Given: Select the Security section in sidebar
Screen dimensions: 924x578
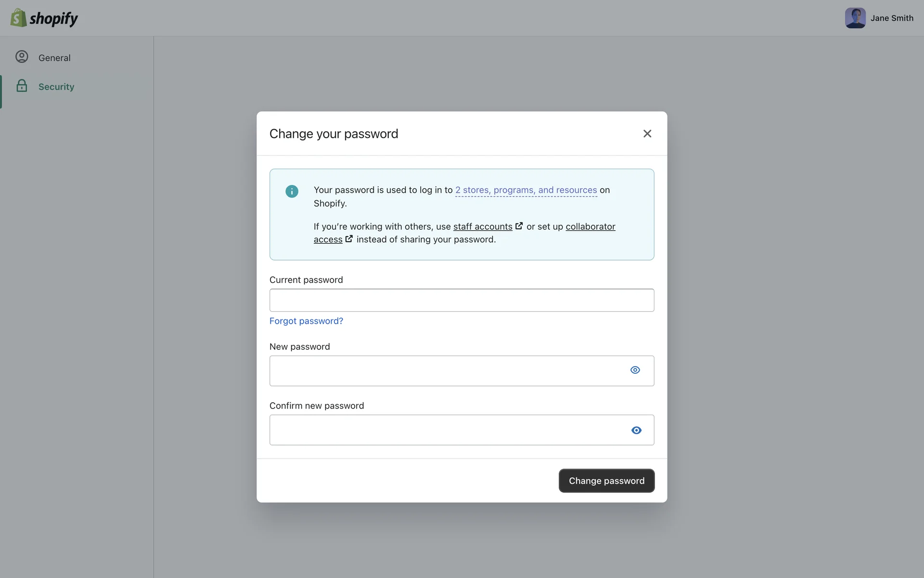Looking at the screenshot, I should 56,87.
